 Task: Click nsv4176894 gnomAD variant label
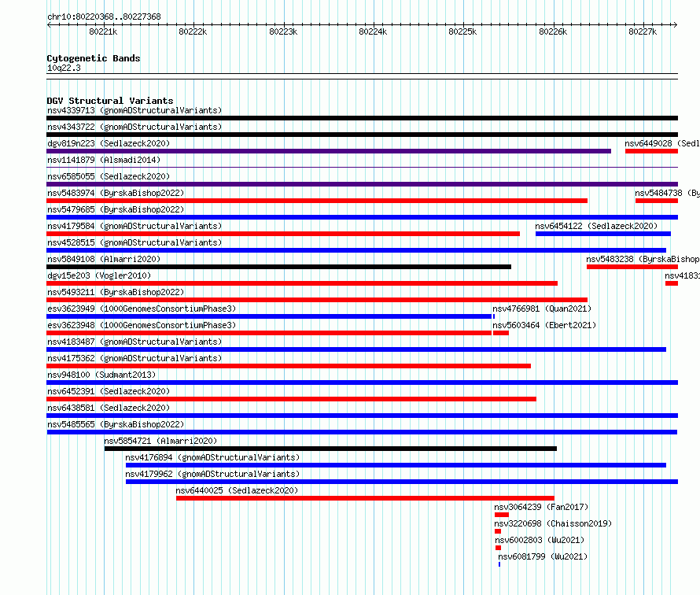point(212,457)
